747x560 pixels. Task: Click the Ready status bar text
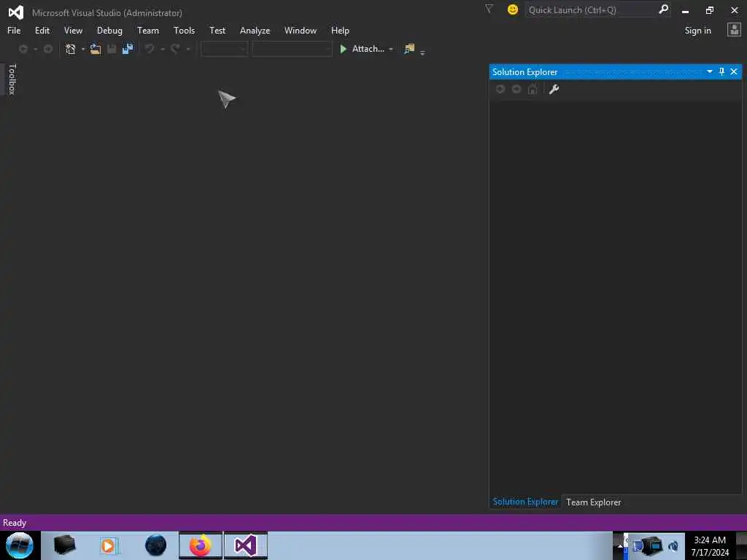coord(15,523)
